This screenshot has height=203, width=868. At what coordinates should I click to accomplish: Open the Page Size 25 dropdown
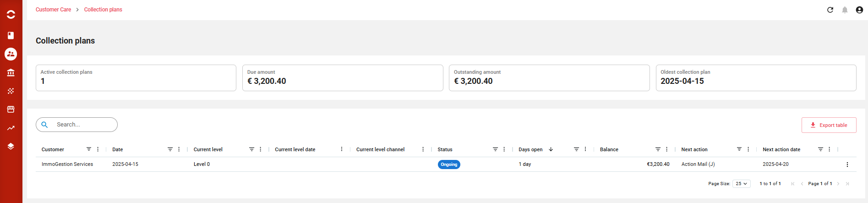(x=742, y=184)
